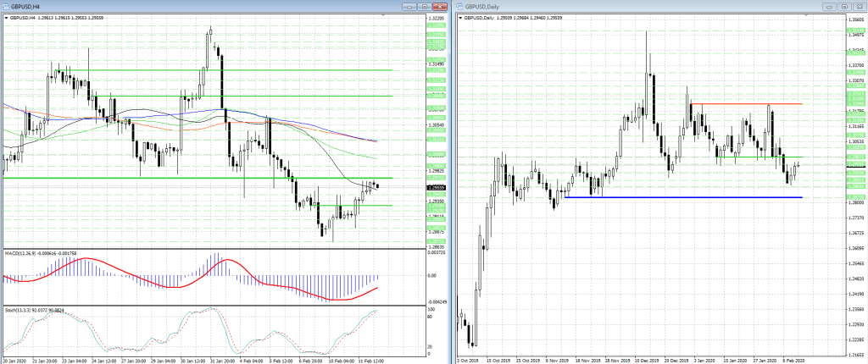This screenshot has height=364, width=868.
Task: Maximize the GBPUSD,Daily chart window
Action: [843, 6]
